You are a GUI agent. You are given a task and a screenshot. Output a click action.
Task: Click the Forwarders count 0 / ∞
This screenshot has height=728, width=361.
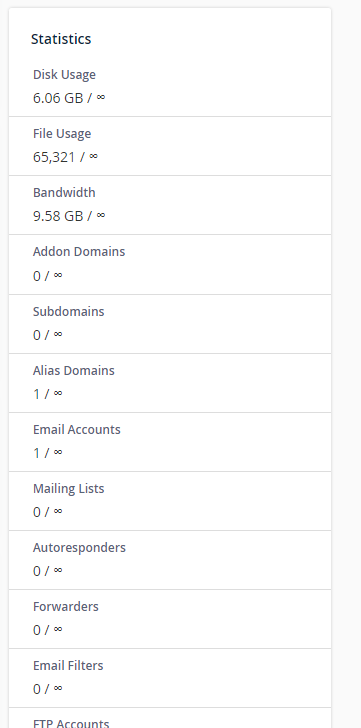pos(47,630)
